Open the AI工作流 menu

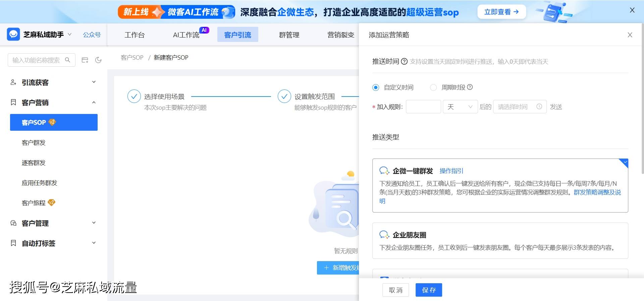[x=186, y=35]
